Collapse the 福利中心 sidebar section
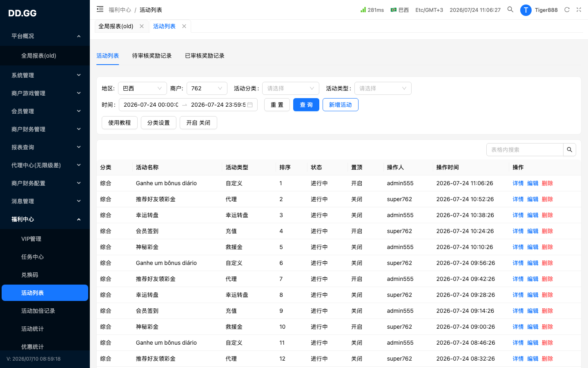The height and width of the screenshot is (368, 588). click(x=45, y=219)
